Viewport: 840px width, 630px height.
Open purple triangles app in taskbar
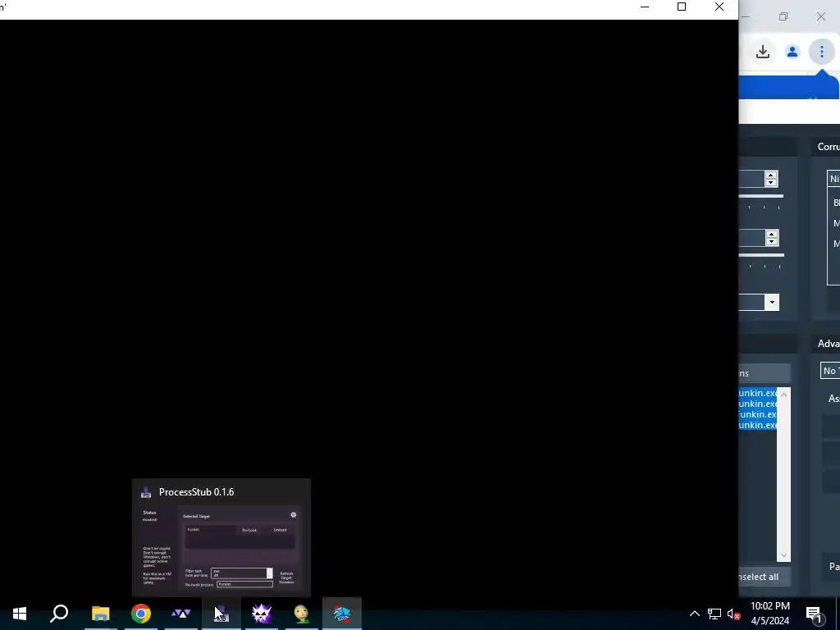pos(181,614)
